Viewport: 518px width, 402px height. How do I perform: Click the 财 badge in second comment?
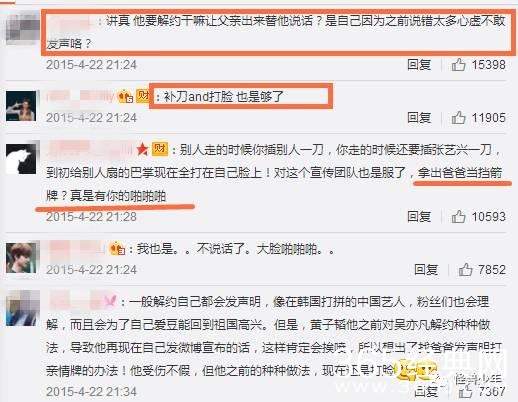[x=143, y=96]
